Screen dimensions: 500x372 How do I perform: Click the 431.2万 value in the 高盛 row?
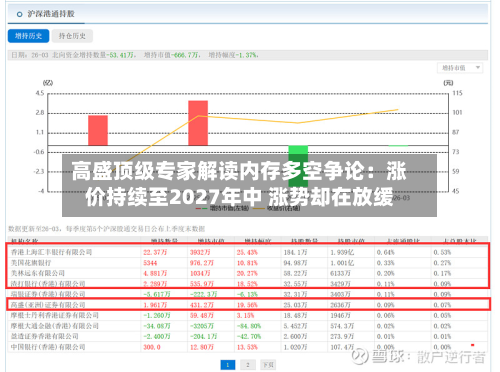coord(202,305)
